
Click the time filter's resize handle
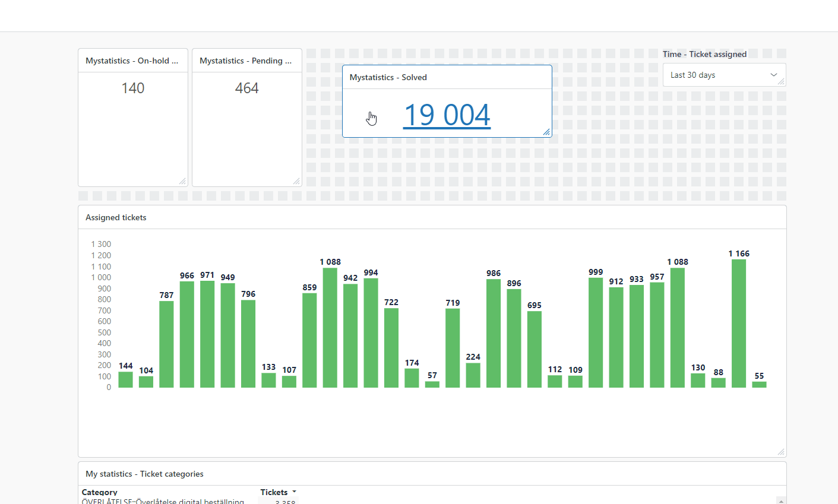pyautogui.click(x=781, y=82)
